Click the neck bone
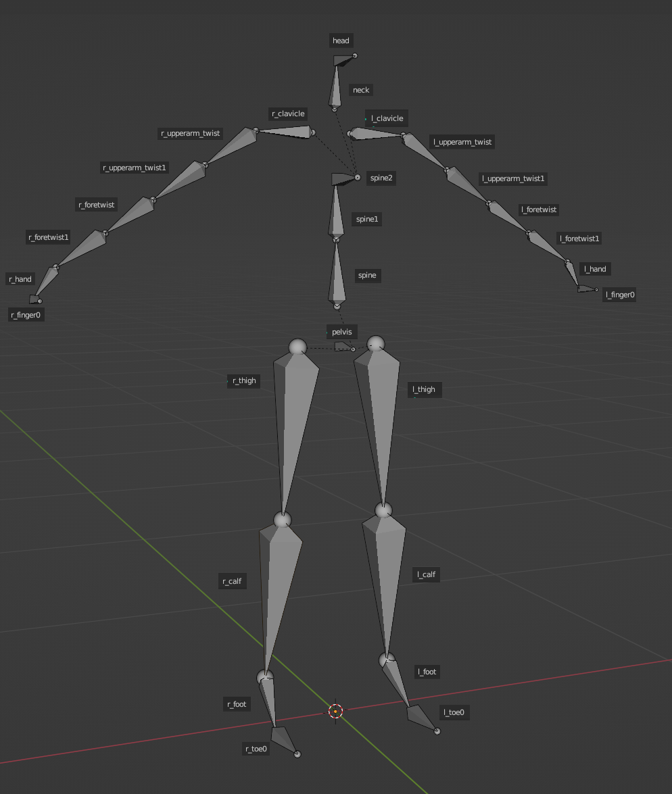 tap(335, 86)
